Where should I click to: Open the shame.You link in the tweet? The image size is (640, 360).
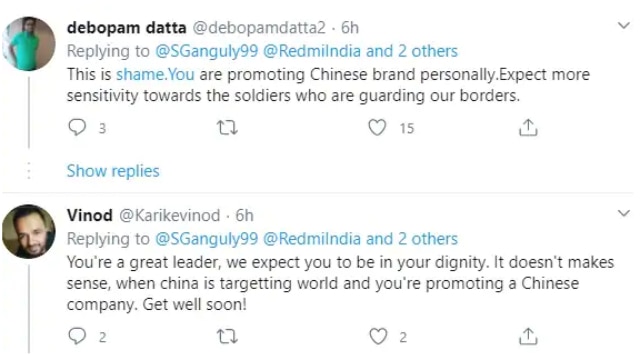[x=155, y=74]
